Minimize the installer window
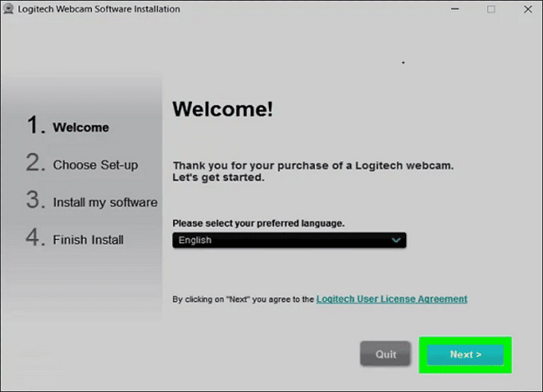The height and width of the screenshot is (392, 543). tap(454, 9)
